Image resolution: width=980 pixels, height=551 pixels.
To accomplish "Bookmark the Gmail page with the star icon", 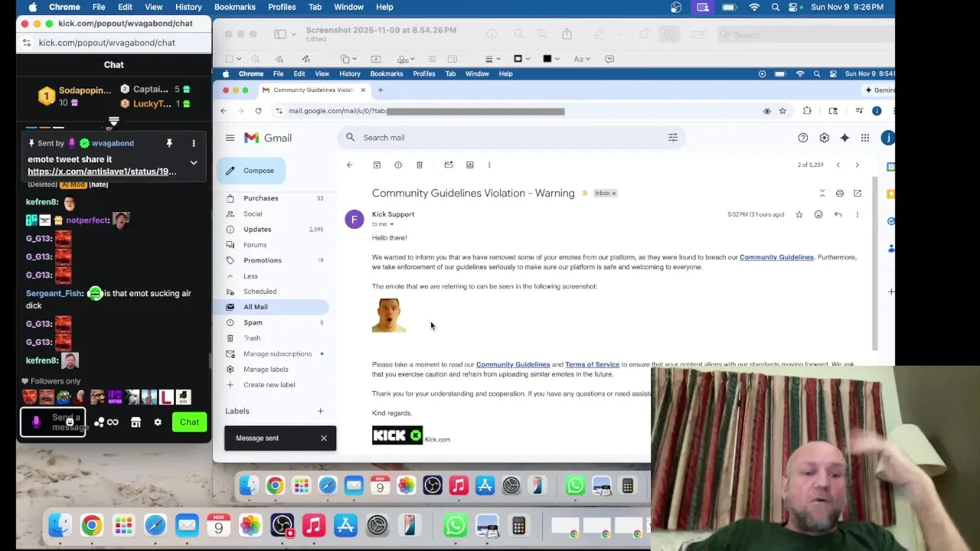I will [782, 111].
